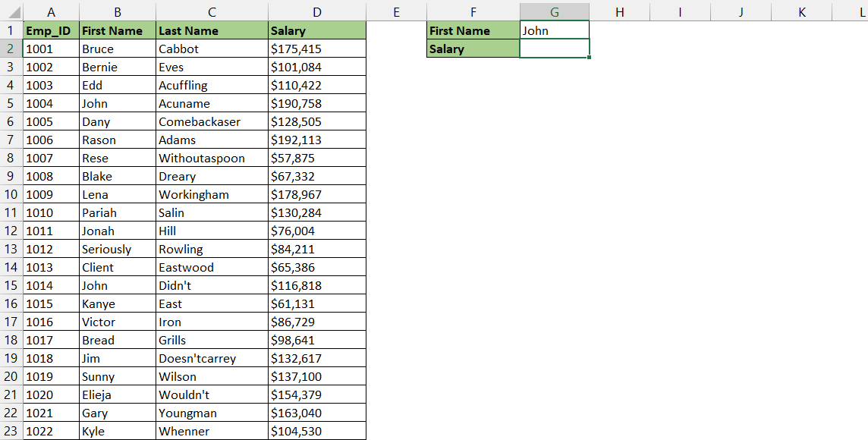The image size is (868, 440).
Task: Select the Salary label cell in F2
Action: coord(473,49)
